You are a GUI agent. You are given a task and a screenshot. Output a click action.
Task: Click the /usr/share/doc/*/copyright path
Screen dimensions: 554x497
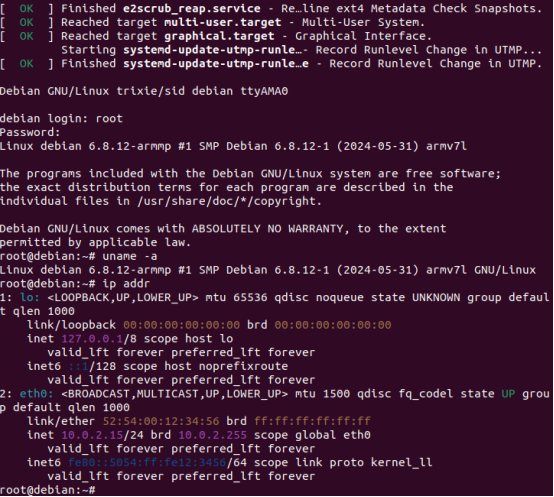pos(229,201)
